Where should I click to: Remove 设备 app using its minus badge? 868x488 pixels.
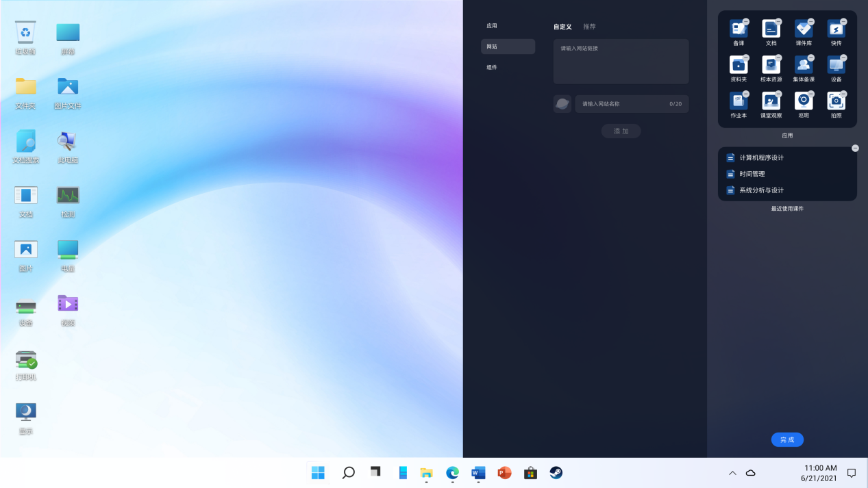tap(844, 57)
